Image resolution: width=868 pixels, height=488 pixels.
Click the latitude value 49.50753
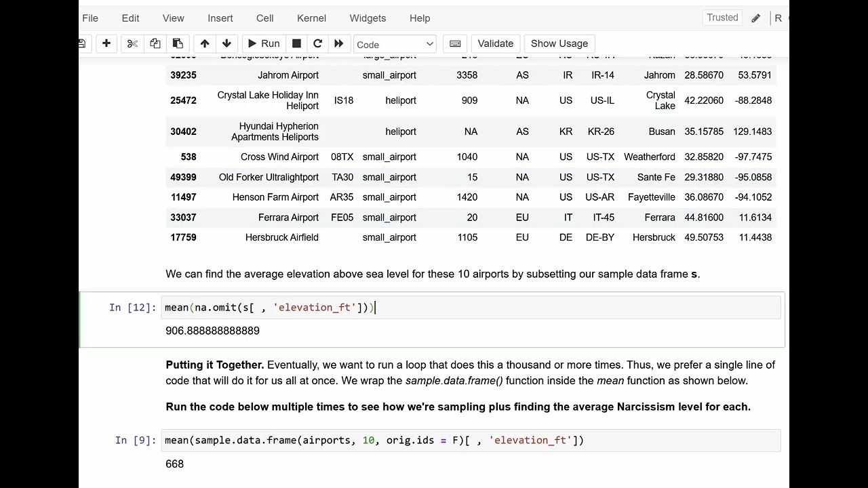tap(704, 237)
